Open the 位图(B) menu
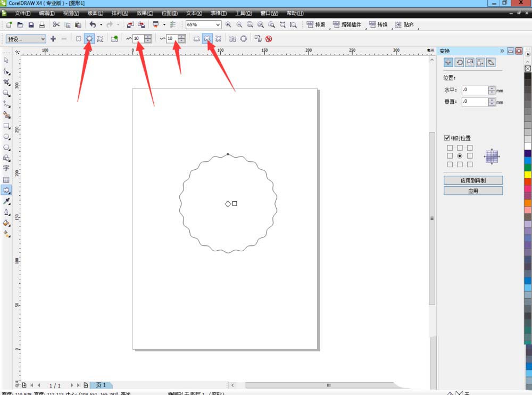The image size is (532, 395). tap(169, 13)
